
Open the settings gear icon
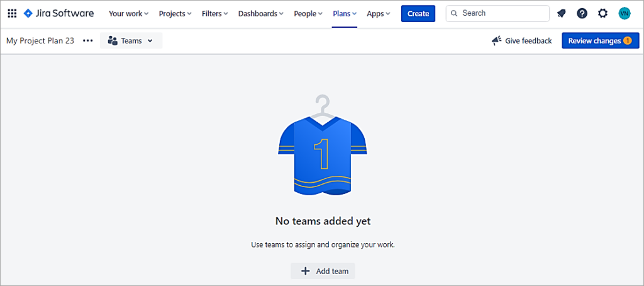(602, 14)
